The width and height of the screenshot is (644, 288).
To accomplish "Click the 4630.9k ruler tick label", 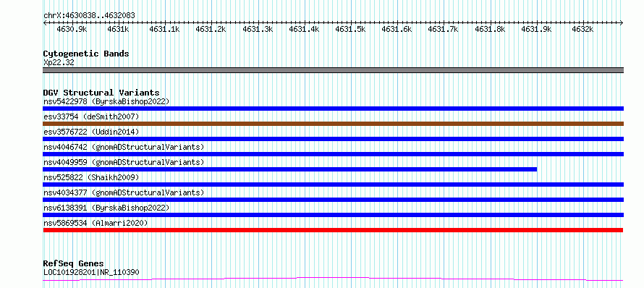I will tap(72, 30).
